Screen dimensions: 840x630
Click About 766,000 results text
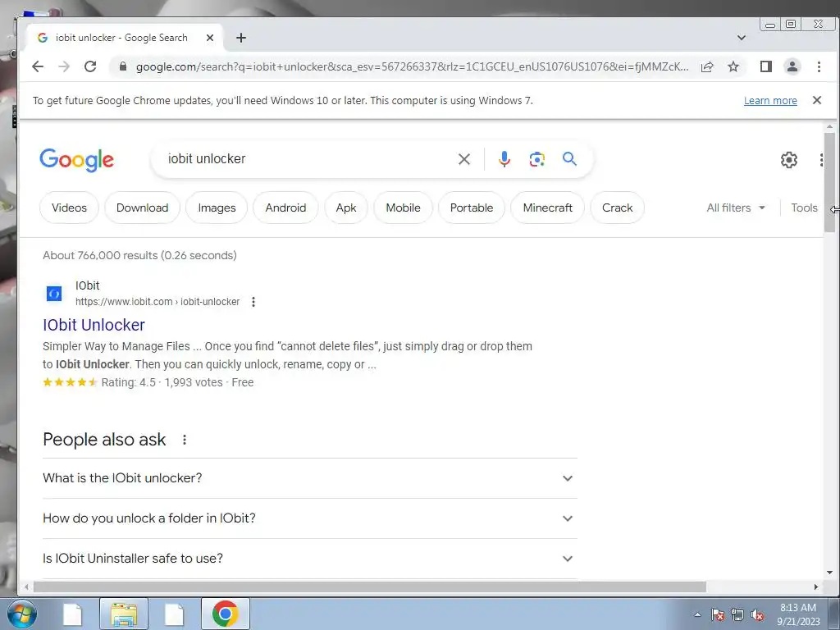pos(139,256)
